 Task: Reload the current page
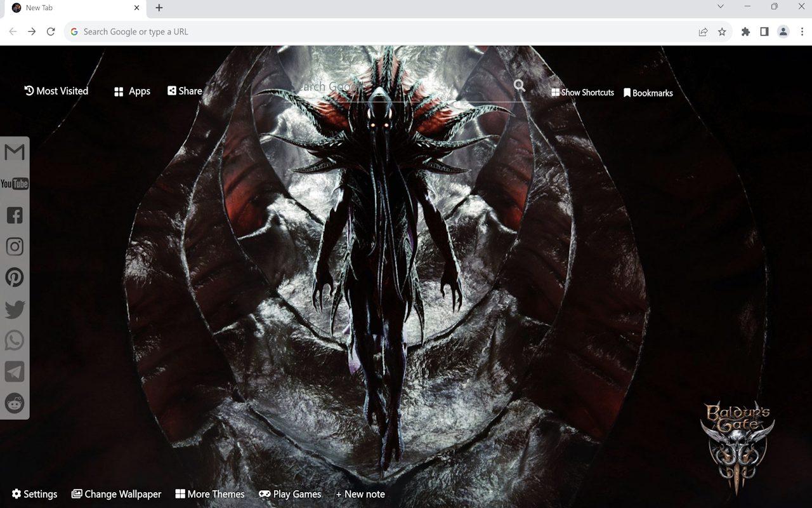pos(51,32)
